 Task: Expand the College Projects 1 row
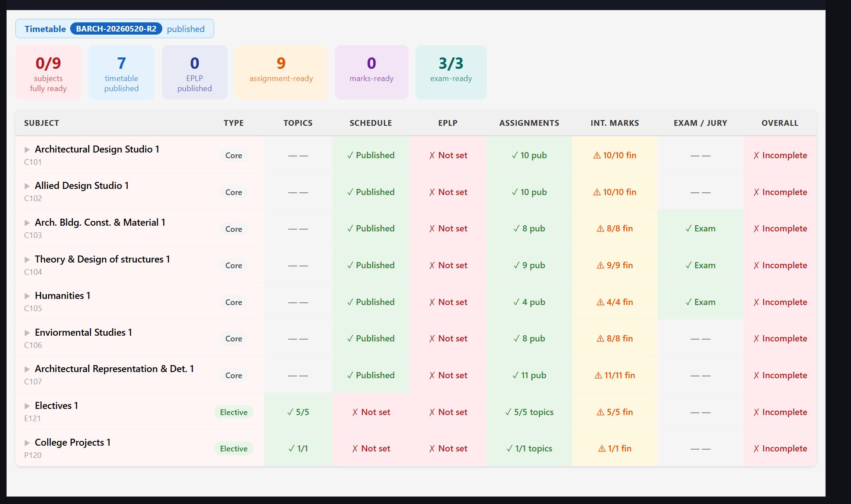coord(27,443)
